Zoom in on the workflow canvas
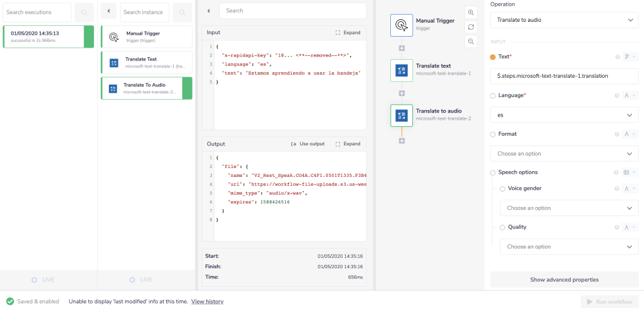 coord(471,12)
